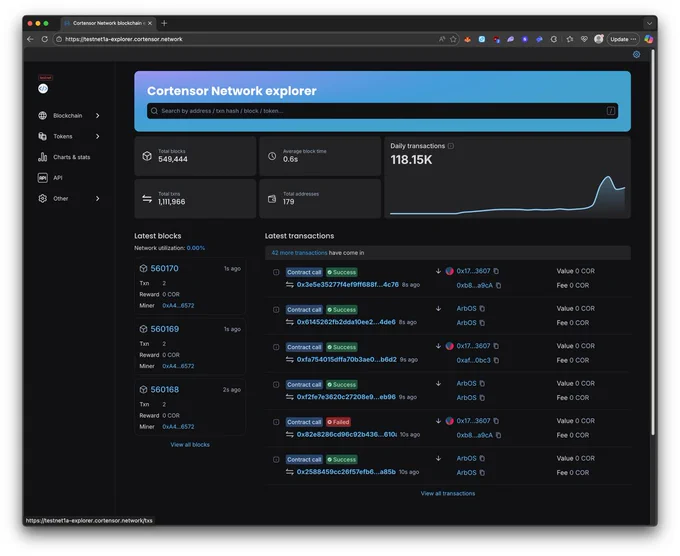Open the tab list dropdown arrow
Screen dimensions: 680x556
[x=649, y=23]
